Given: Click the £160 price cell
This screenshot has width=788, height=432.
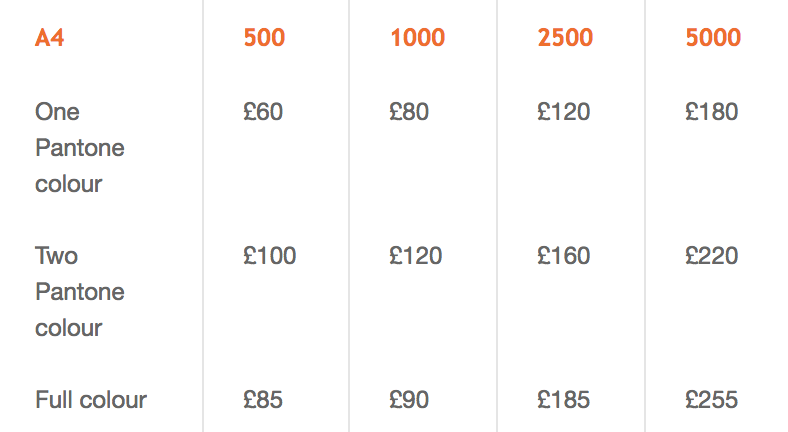Looking at the screenshot, I should point(563,256).
